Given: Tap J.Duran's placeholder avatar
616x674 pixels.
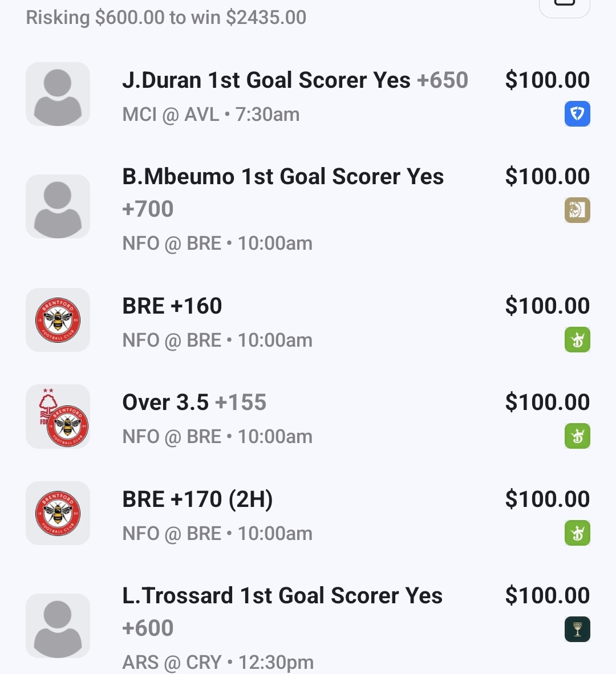Looking at the screenshot, I should coord(58,94).
